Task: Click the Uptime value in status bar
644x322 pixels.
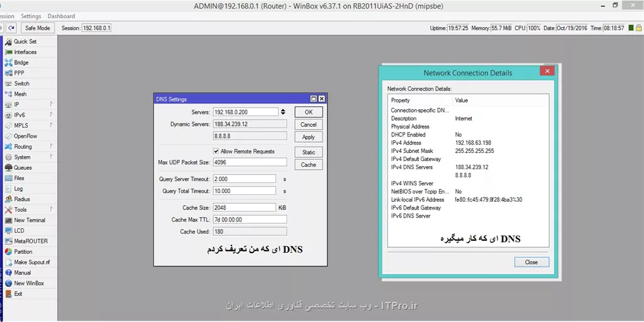Action: click(458, 28)
